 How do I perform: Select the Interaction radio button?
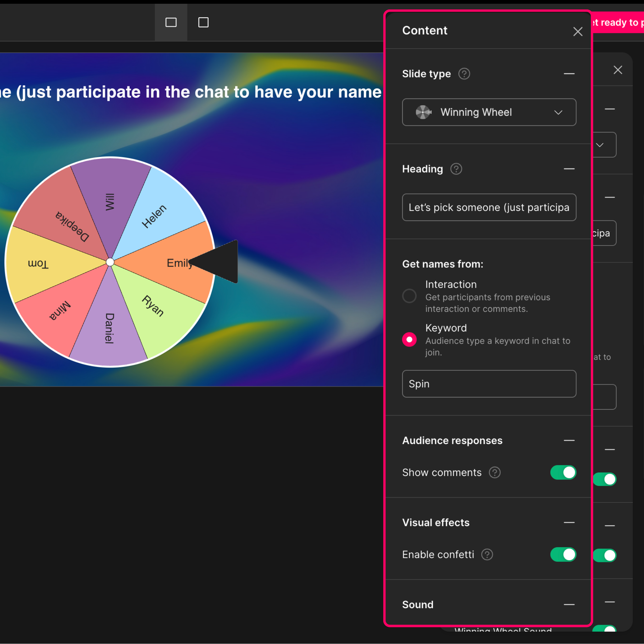pyautogui.click(x=409, y=296)
